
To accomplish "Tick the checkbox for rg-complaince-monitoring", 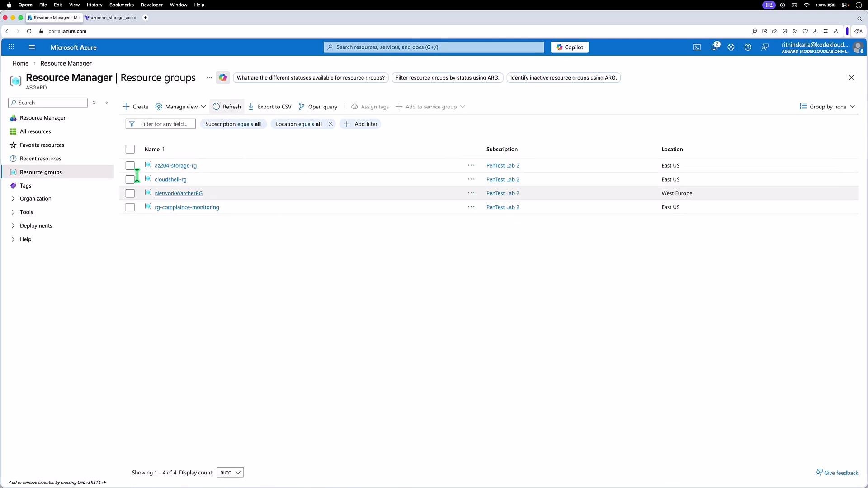I will pos(130,208).
